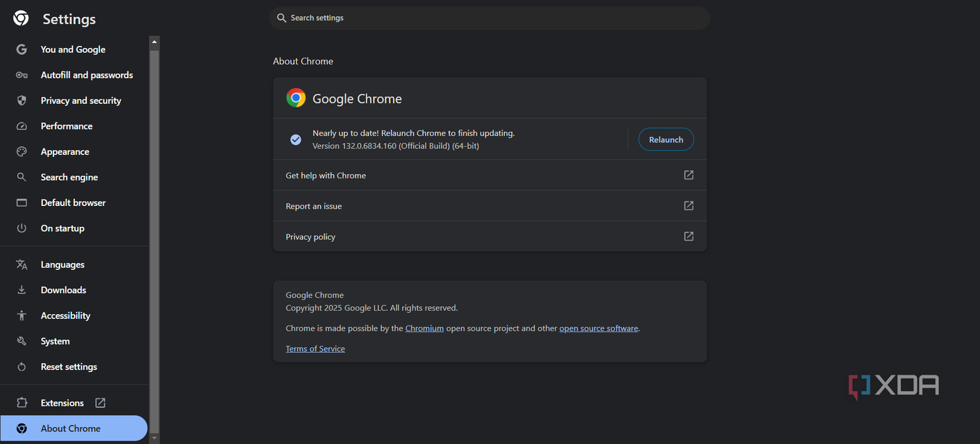Click the Chrome icon beside About Chrome
This screenshot has width=980, height=444.
[x=22, y=428]
